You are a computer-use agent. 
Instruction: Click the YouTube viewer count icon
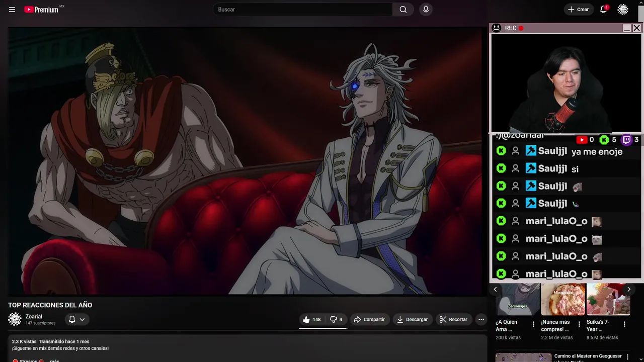click(x=582, y=140)
